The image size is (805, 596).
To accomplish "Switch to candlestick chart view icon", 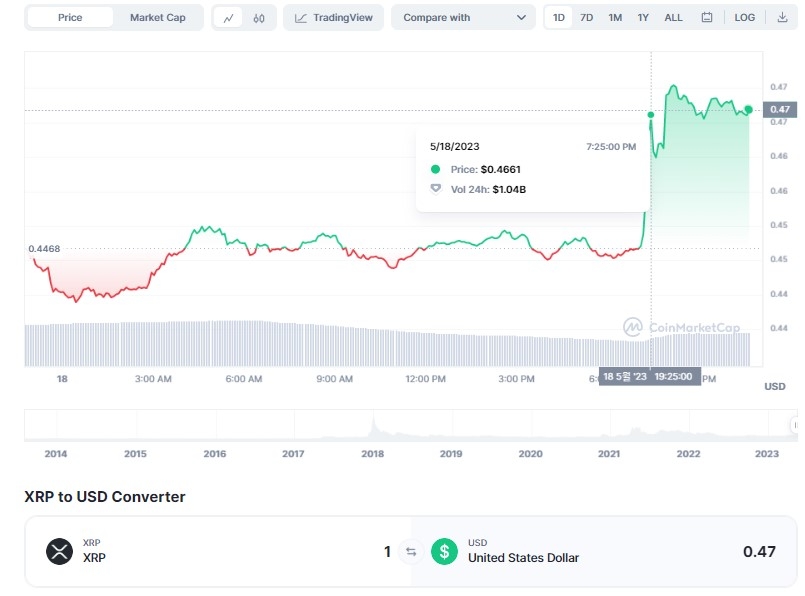I will (259, 18).
